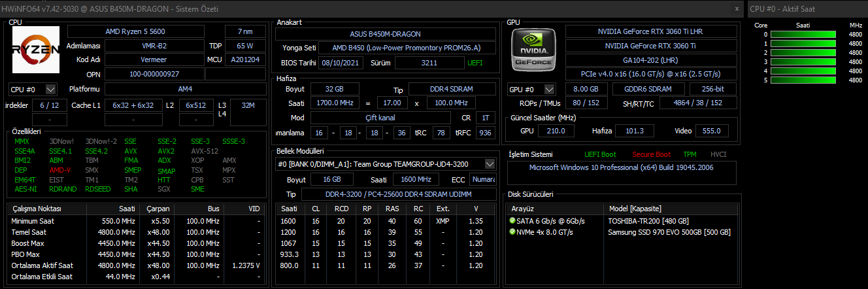Click the green NVMe 4x drive status icon
This screenshot has height=289, width=868.
[x=512, y=232]
